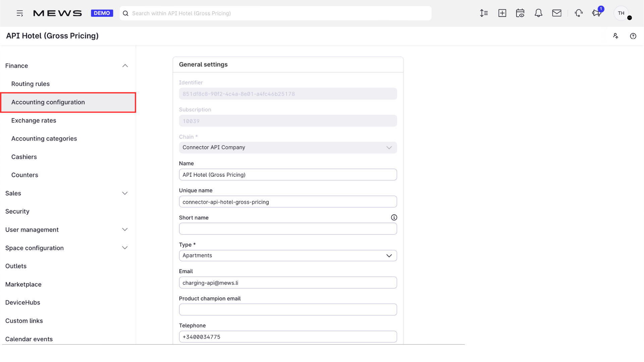This screenshot has width=644, height=362.
Task: Open Calendar events
Action: (29, 339)
